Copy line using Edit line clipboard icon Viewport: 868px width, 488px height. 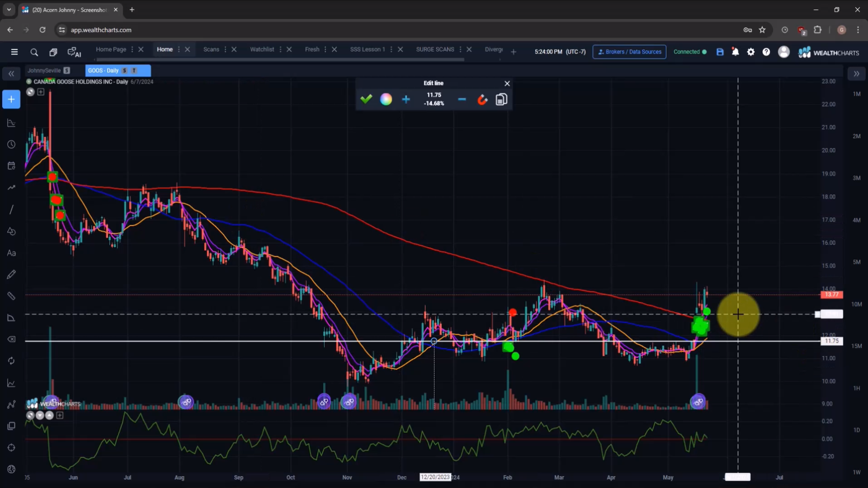(501, 99)
